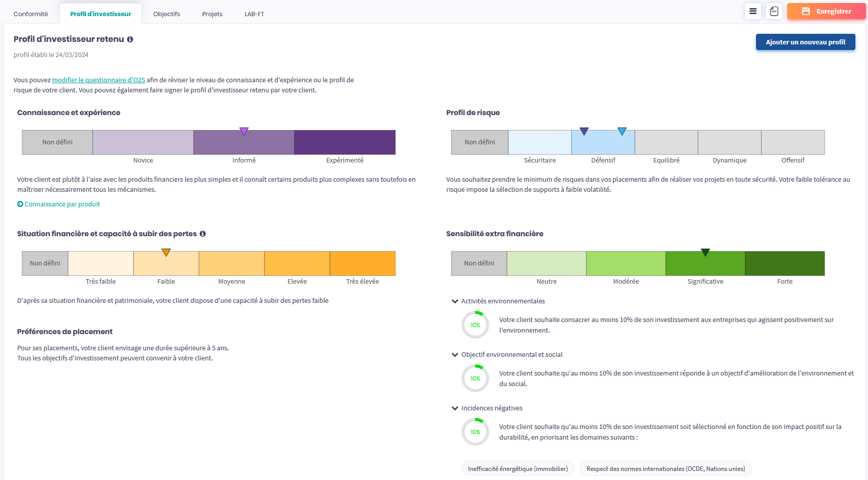Switch to the Conformité tab

click(x=31, y=14)
